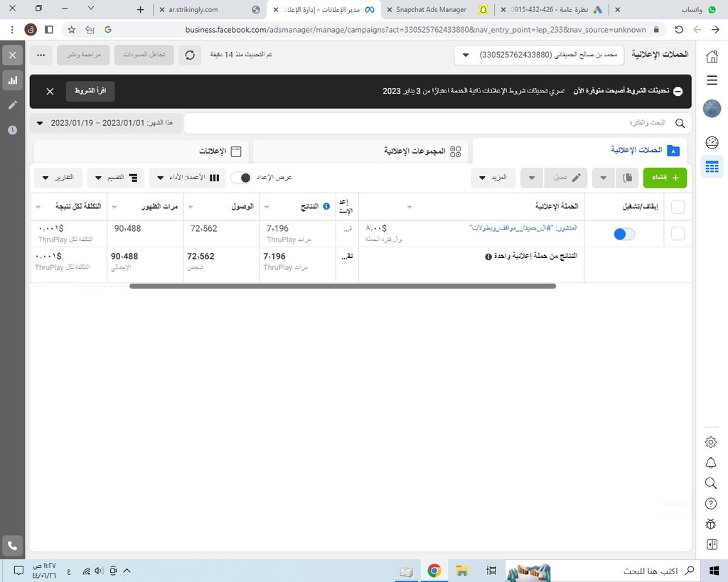Open the sidebar search magnifier icon
Image resolution: width=728 pixels, height=582 pixels.
[711, 483]
